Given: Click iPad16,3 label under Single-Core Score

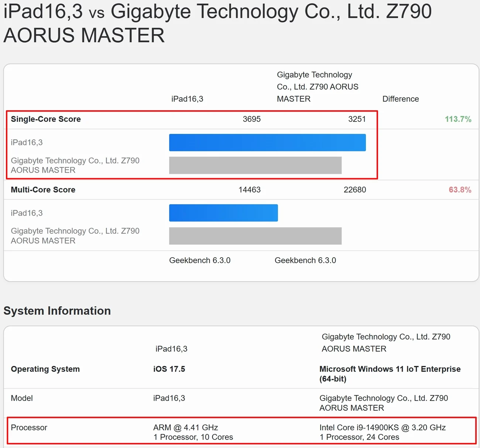Looking at the screenshot, I should pyautogui.click(x=27, y=142).
